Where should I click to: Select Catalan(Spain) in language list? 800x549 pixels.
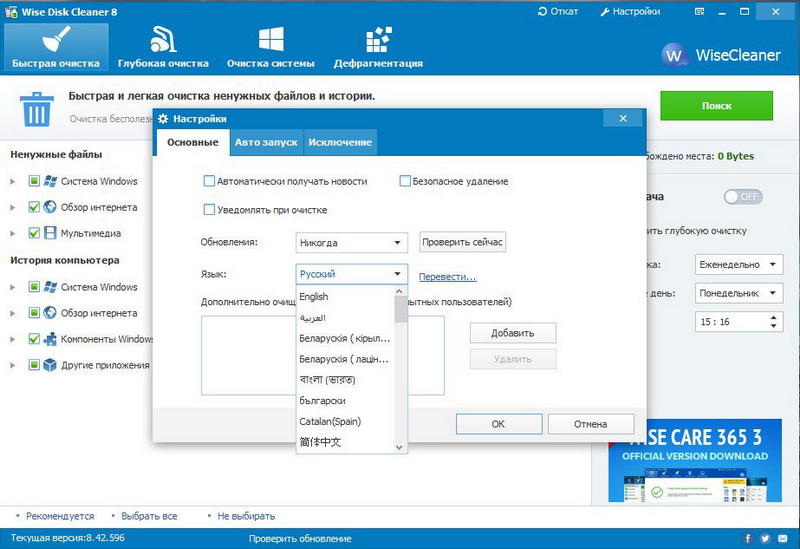pos(345,421)
